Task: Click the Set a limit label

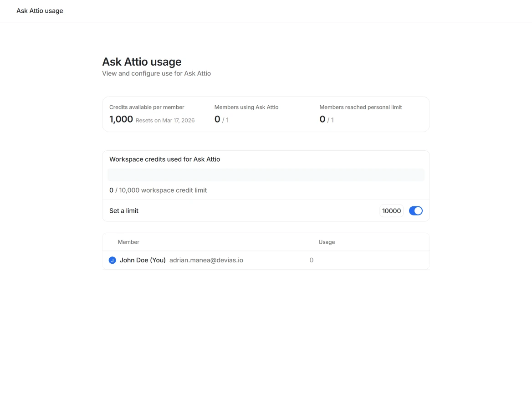Action: [x=124, y=211]
